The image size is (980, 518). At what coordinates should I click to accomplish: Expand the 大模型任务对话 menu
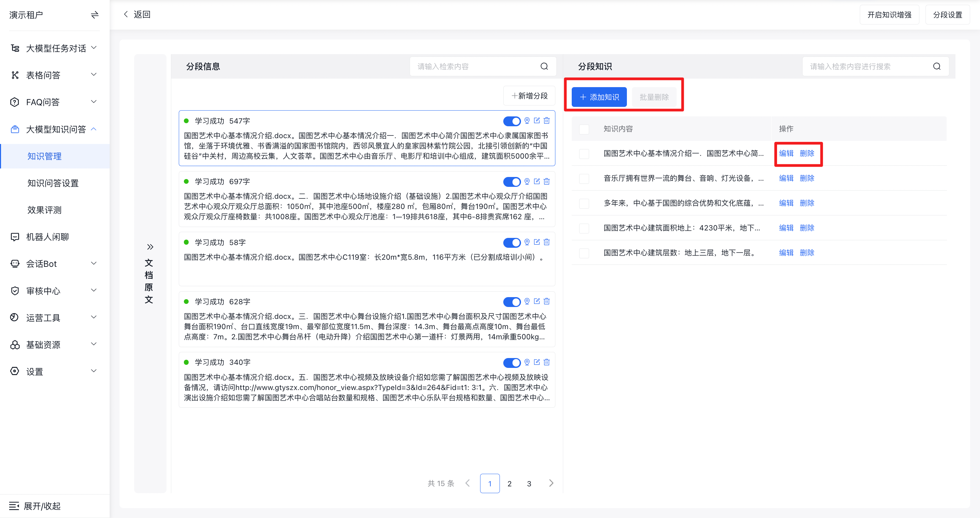pos(55,48)
